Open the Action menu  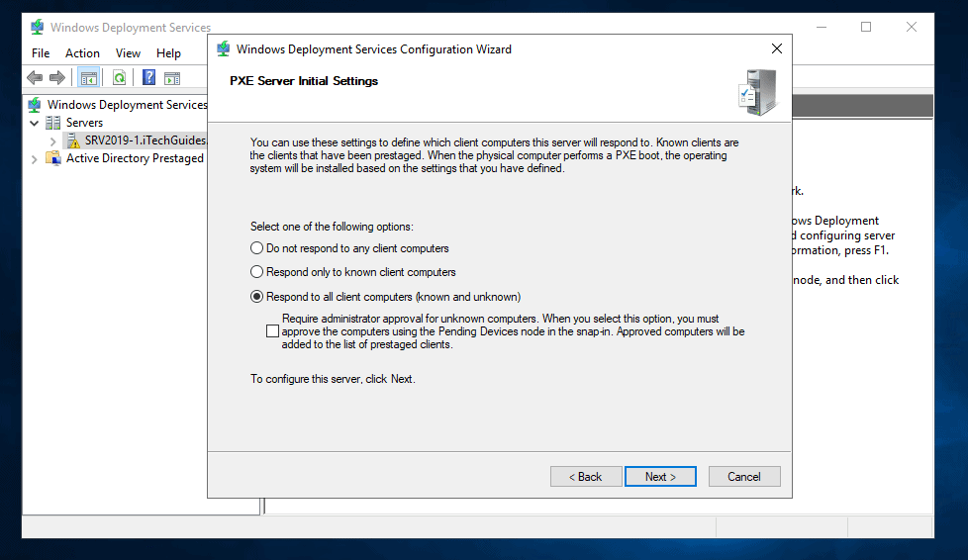82,53
